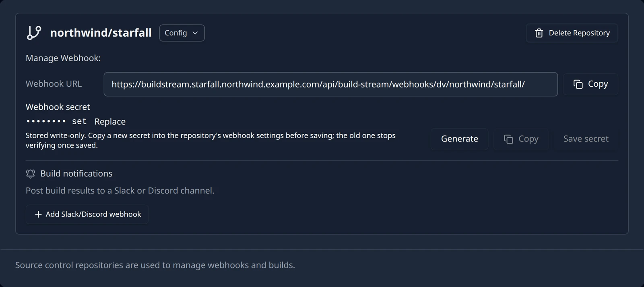Click 'Post build results to a Slack or Discord channel.'
The width and height of the screenshot is (644, 287).
[x=120, y=191]
